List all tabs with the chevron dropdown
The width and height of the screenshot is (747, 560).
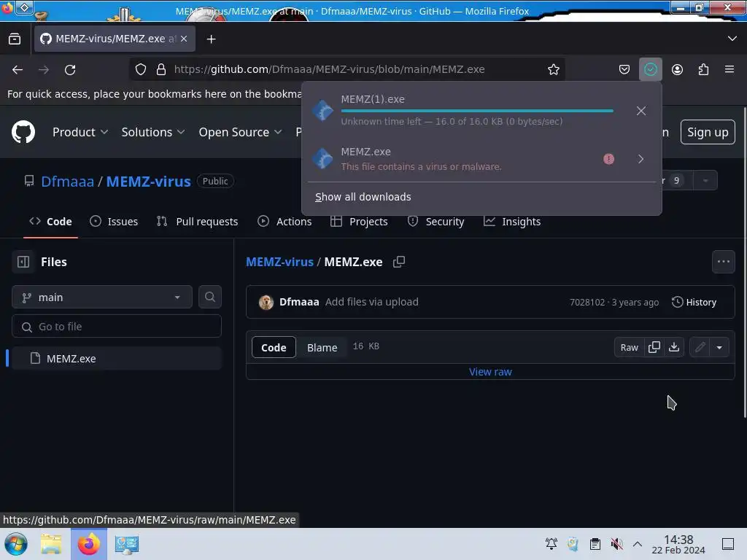click(732, 39)
